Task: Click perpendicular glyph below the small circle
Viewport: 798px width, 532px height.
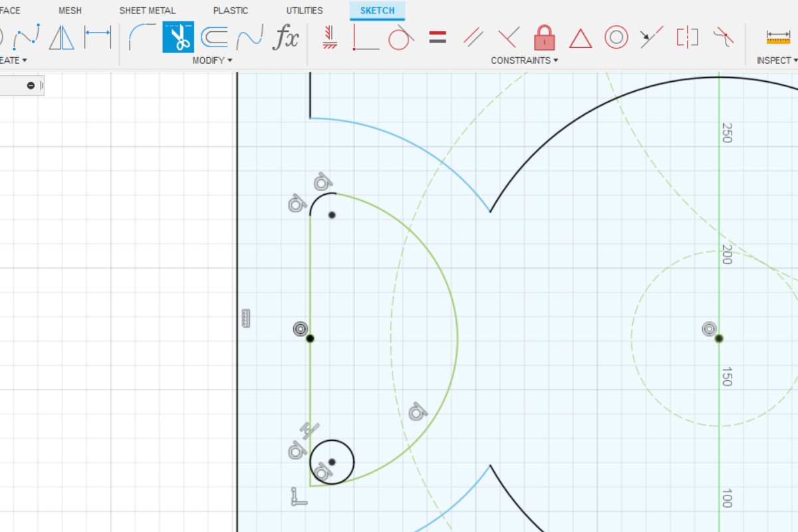Action: [299, 497]
